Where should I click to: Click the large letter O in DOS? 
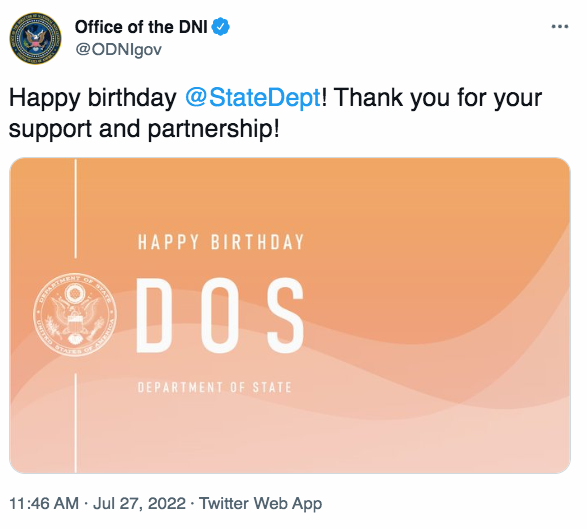click(220, 315)
